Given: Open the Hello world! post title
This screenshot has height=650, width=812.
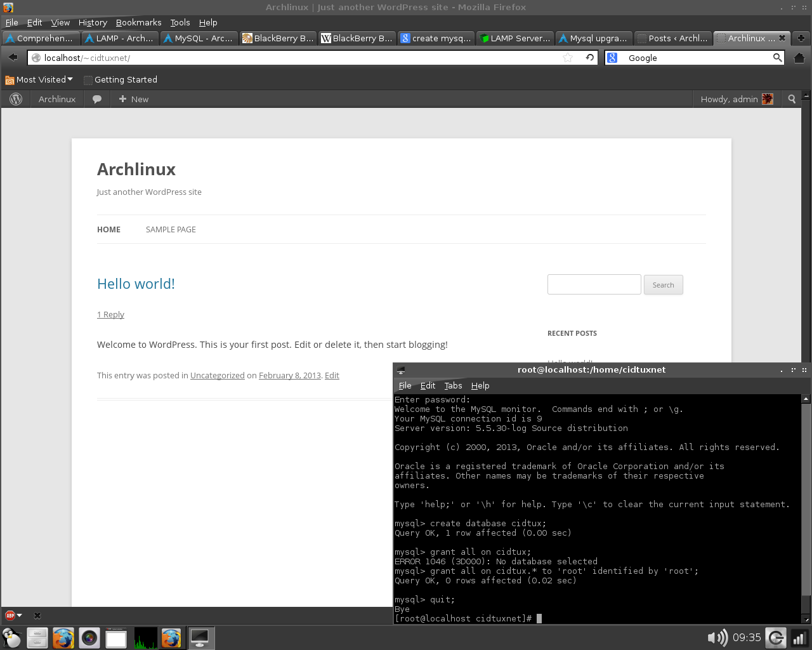Looking at the screenshot, I should 136,284.
